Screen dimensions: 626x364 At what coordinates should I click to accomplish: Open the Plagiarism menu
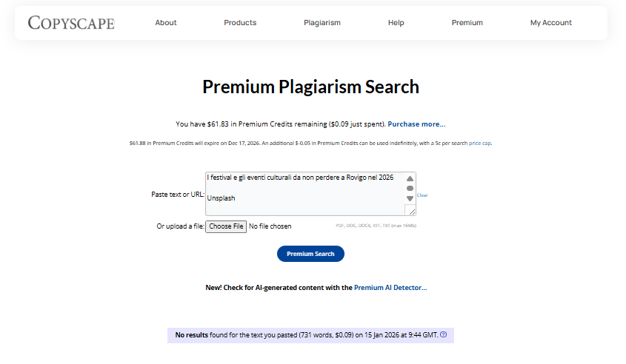click(x=322, y=23)
